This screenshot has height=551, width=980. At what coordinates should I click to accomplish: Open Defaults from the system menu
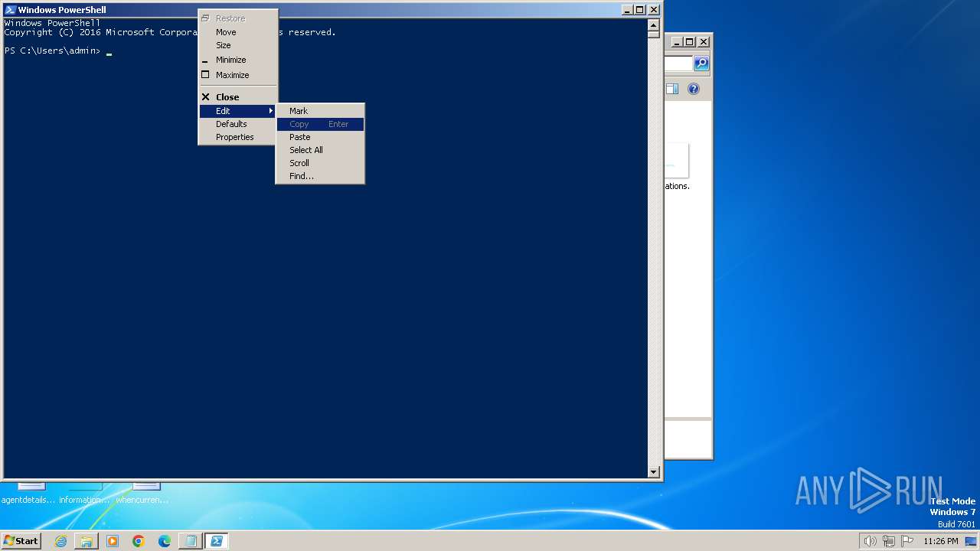tap(237, 124)
